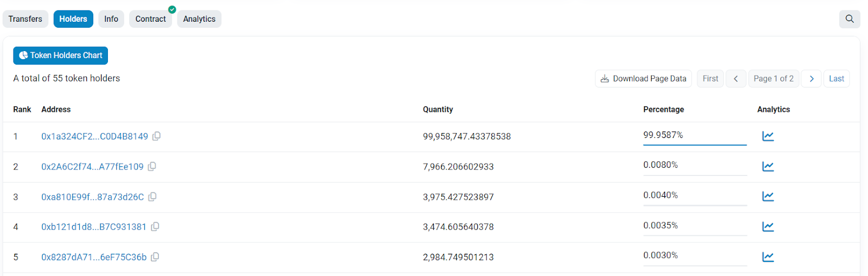View analytics chart for rank 2 holder
868x276 pixels.
click(x=768, y=166)
